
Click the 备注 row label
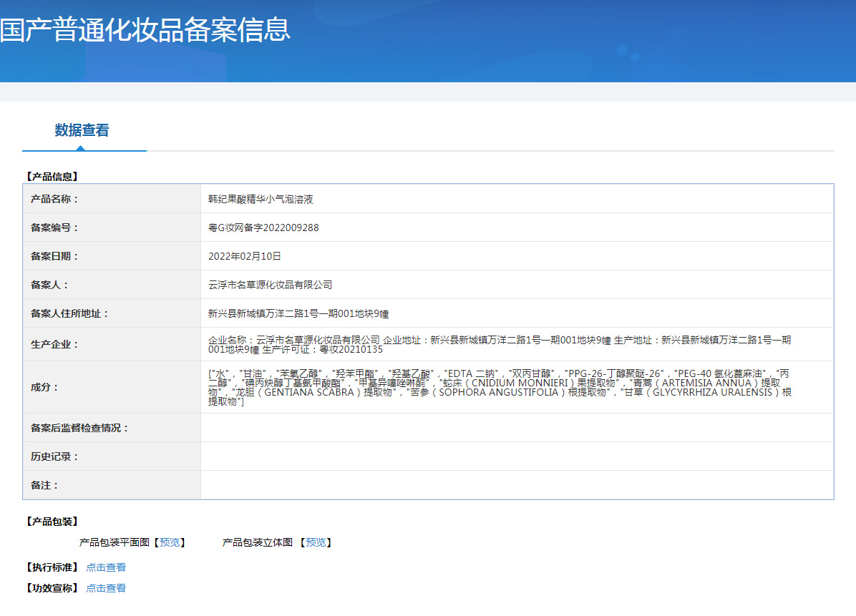45,486
